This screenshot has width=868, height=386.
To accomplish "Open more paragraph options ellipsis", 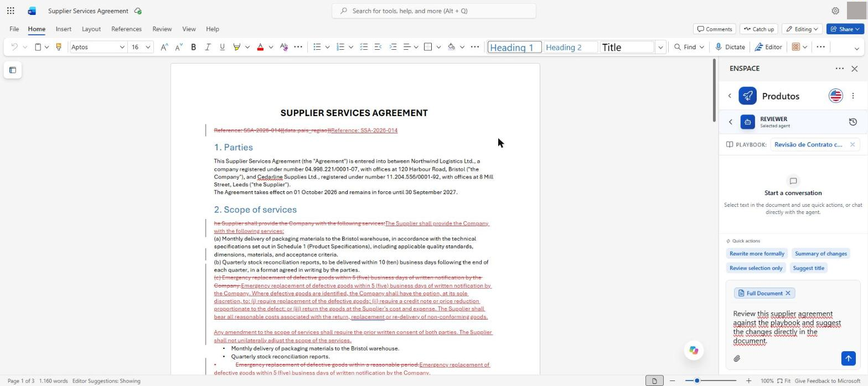I will (474, 47).
